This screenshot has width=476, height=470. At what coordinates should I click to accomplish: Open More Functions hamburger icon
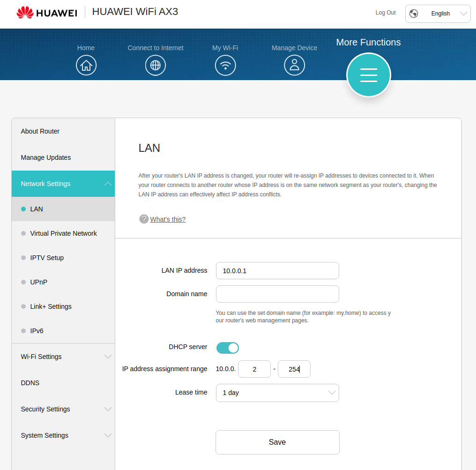pyautogui.click(x=368, y=75)
